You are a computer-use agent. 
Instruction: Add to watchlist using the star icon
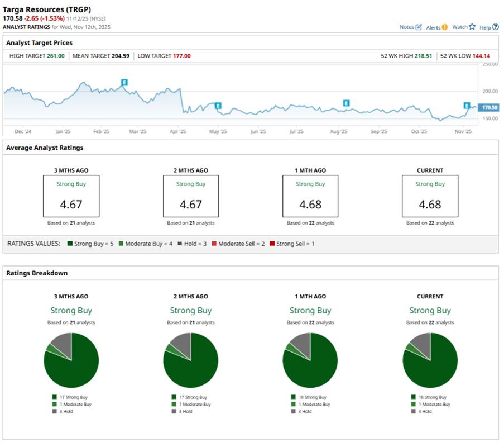(x=472, y=26)
